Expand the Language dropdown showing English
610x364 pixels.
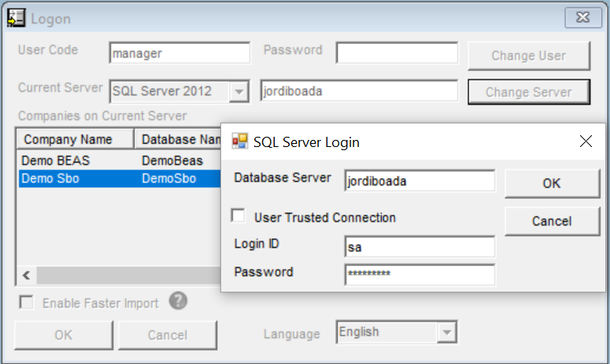446,333
